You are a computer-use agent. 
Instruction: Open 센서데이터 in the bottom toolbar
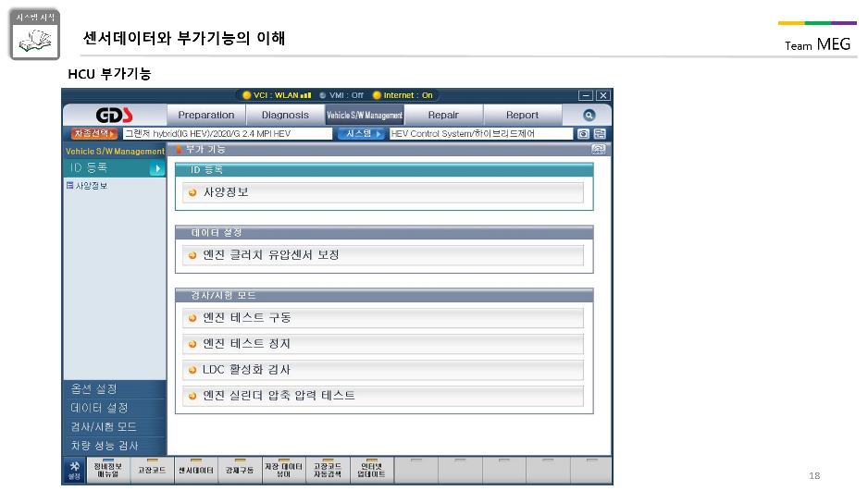pyautogui.click(x=196, y=471)
